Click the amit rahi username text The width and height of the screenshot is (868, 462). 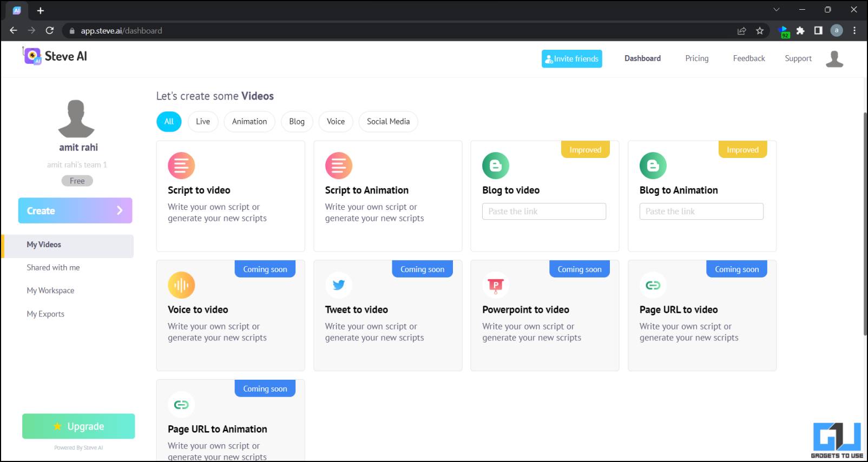point(78,147)
